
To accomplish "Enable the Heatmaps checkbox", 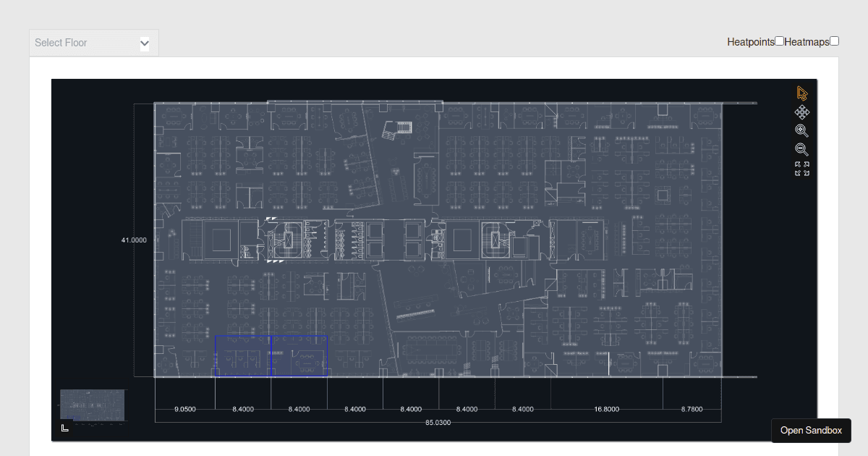I will point(834,41).
